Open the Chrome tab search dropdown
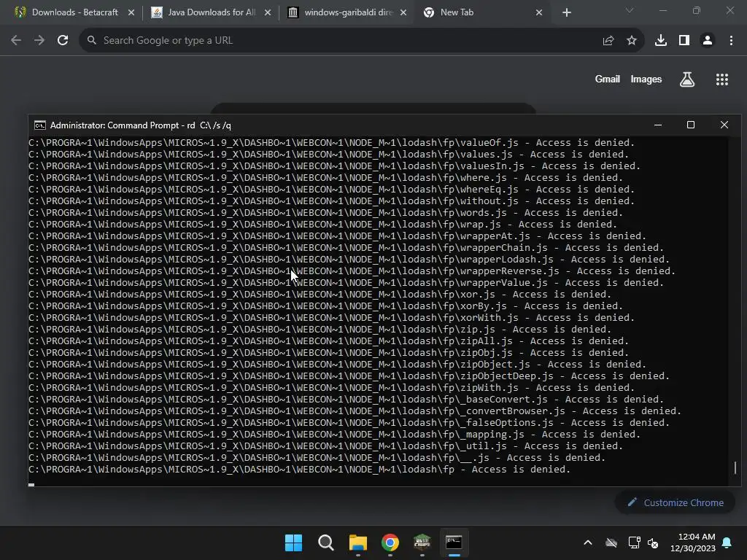This screenshot has width=747, height=560. 630,10
